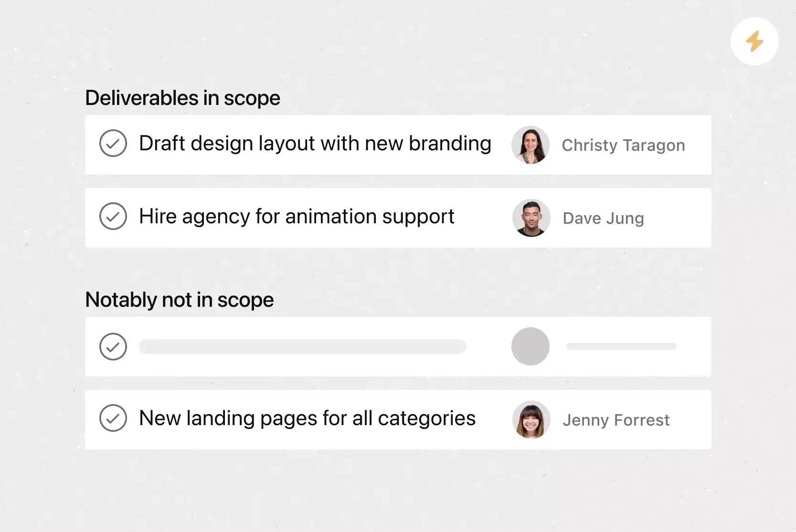The image size is (796, 532).
Task: Click assignee name Christy Taragon
Action: tap(623, 146)
